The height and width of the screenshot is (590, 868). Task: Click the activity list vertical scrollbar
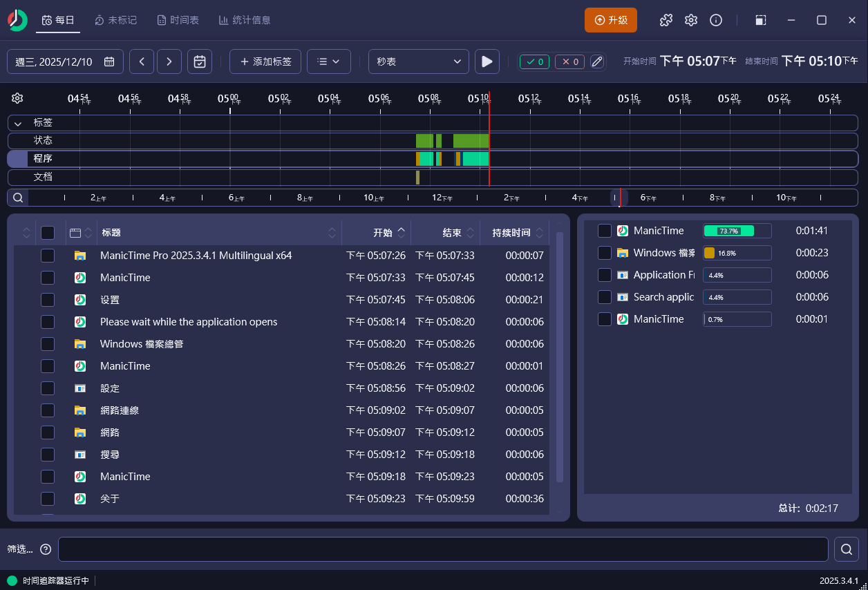pyautogui.click(x=560, y=357)
